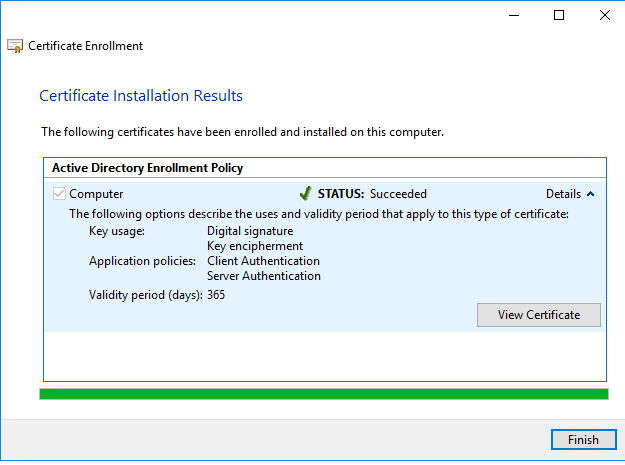Maximize the Certificate Enrollment window
Viewport: 625px width, 465px height.
[x=559, y=15]
